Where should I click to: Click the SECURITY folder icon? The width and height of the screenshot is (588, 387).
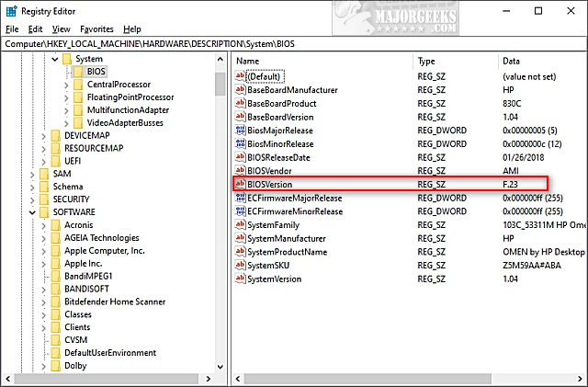coord(44,199)
